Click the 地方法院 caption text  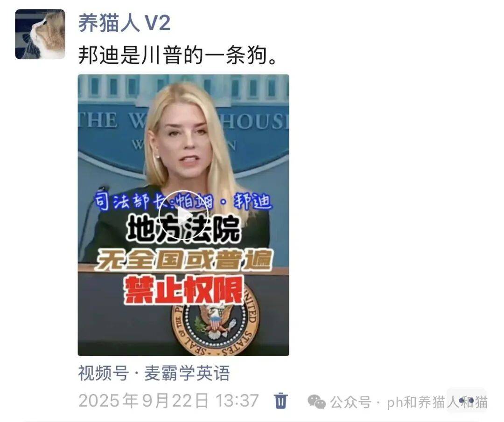[x=183, y=229]
